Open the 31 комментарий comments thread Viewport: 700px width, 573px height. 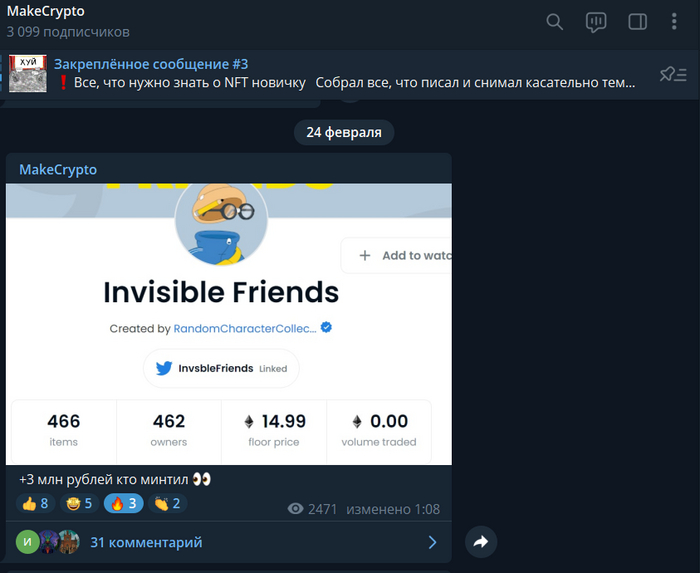click(x=146, y=542)
